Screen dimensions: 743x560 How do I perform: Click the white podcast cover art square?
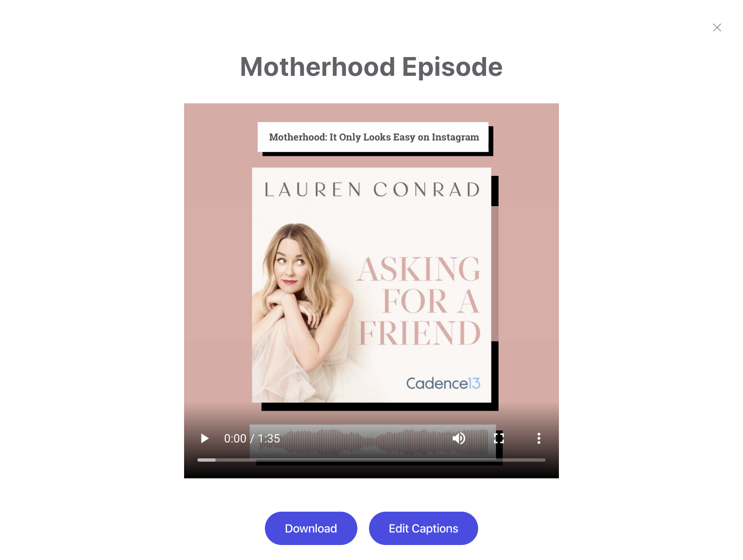[x=371, y=285]
